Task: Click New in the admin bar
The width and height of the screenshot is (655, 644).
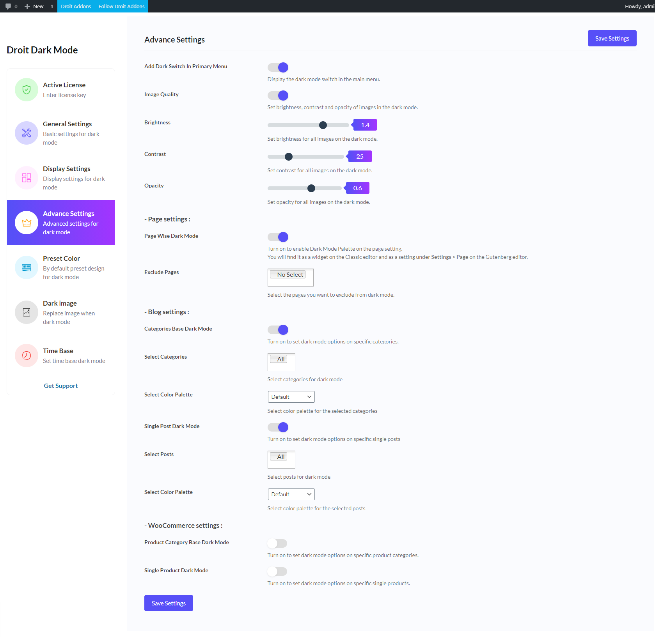Action: click(34, 6)
